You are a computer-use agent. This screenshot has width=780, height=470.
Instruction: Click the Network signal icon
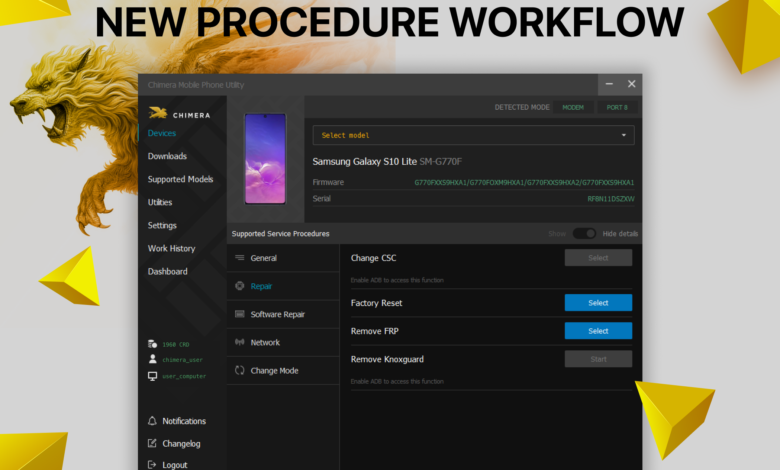240,342
